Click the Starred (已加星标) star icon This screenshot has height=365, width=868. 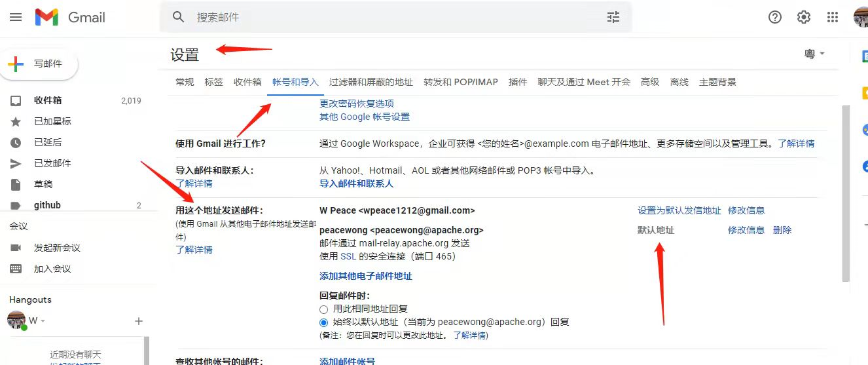pos(16,121)
